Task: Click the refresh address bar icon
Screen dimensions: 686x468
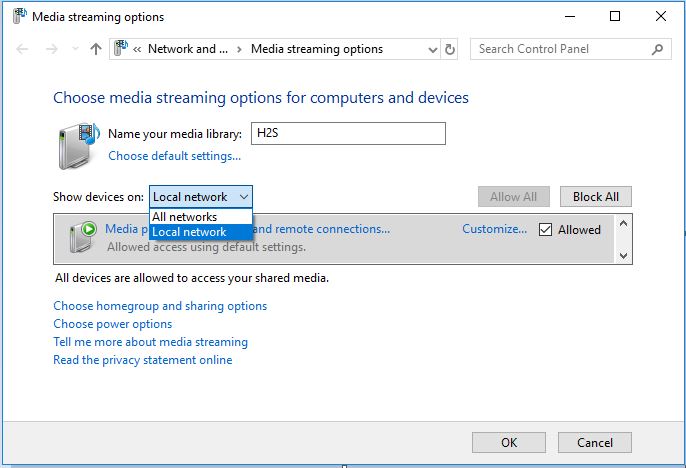Action: coord(450,49)
